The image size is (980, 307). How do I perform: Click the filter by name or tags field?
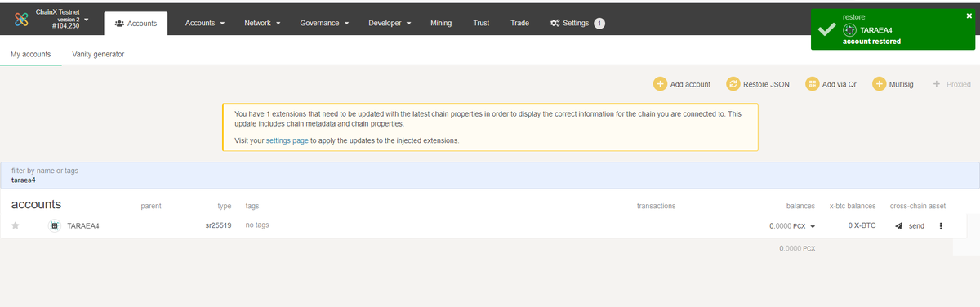pyautogui.click(x=490, y=175)
